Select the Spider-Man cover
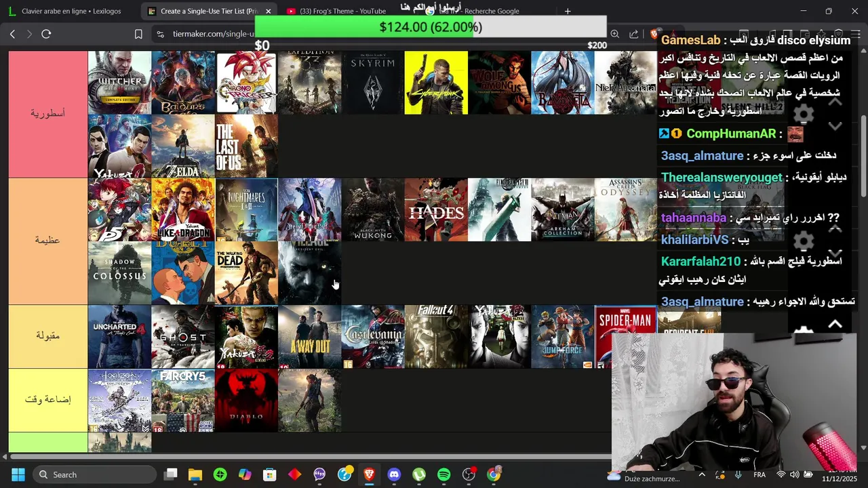Image resolution: width=868 pixels, height=488 pixels. [626, 336]
